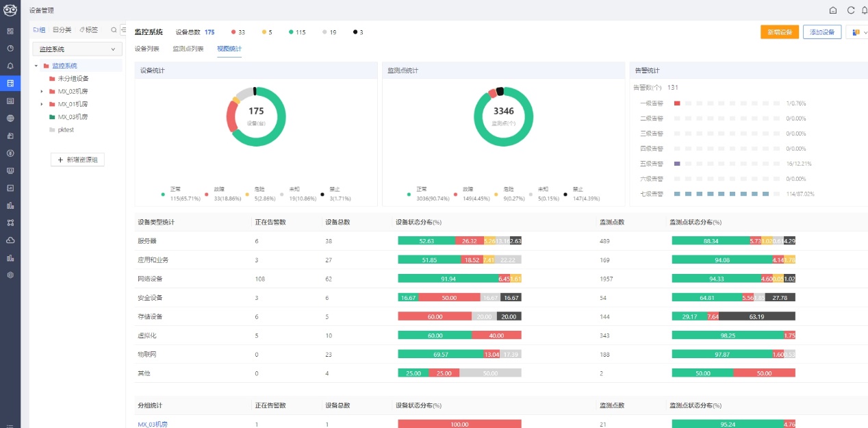Click the search icon in group panel
Image resolution: width=868 pixels, height=428 pixels.
[x=114, y=30]
